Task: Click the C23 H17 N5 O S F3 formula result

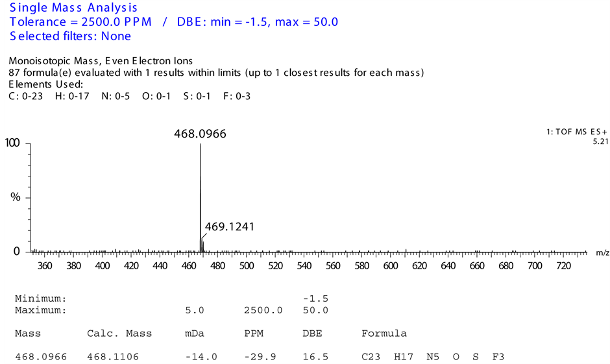Action: (x=432, y=357)
